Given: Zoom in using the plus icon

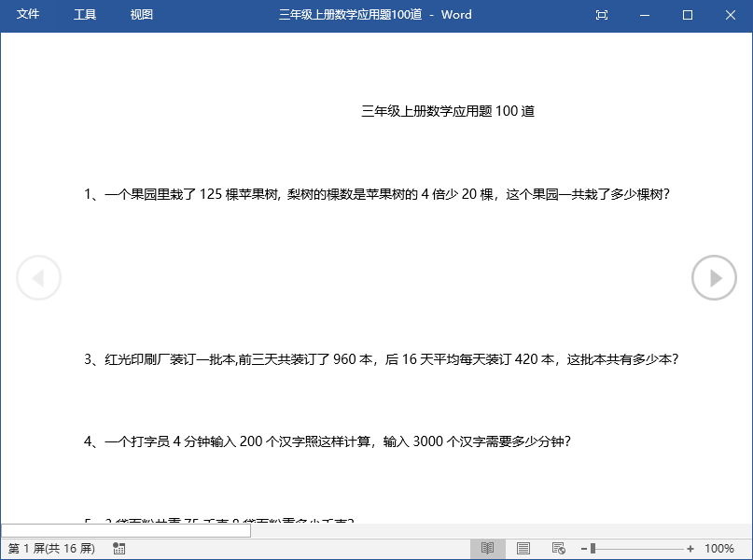Looking at the screenshot, I should (690, 549).
